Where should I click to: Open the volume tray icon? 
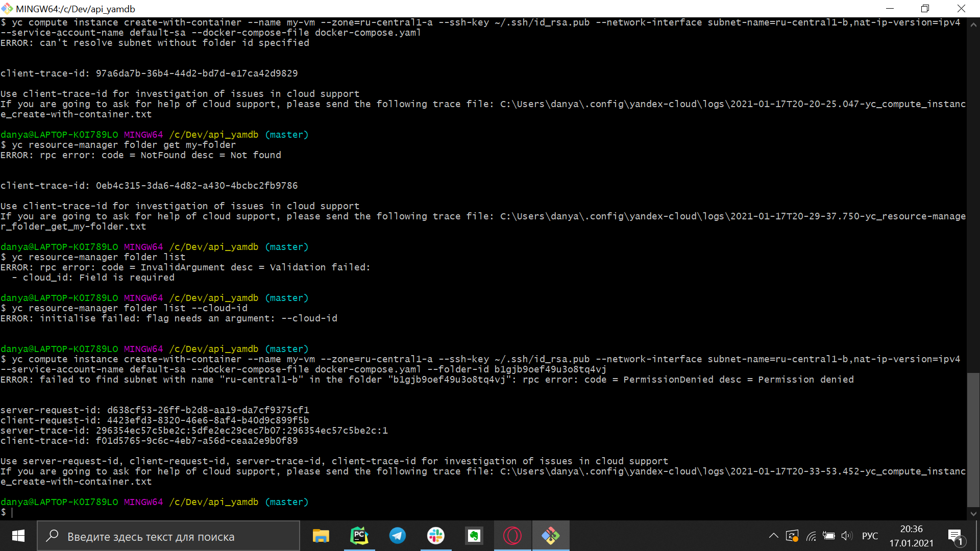click(x=847, y=536)
